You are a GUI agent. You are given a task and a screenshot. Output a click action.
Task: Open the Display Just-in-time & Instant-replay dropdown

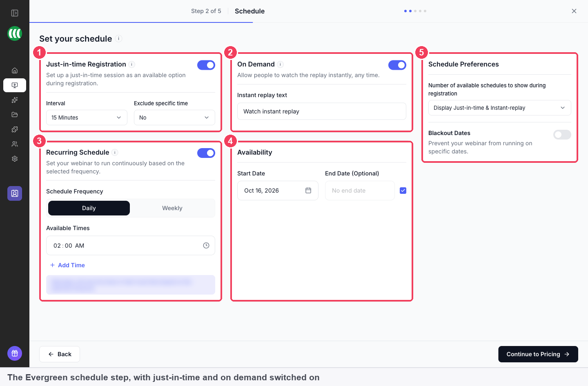click(x=500, y=108)
